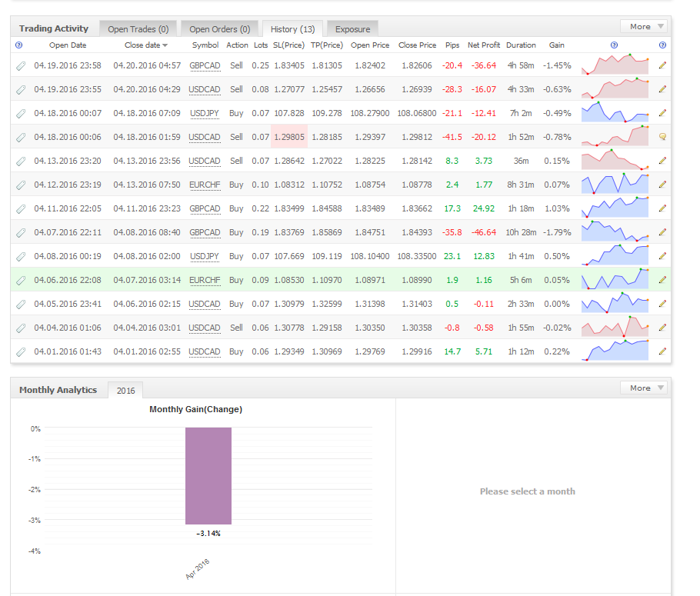Edit the USDCAD trade closed 04.20.2016 04:29
Viewport: 700px width, 596px height.
click(x=662, y=89)
